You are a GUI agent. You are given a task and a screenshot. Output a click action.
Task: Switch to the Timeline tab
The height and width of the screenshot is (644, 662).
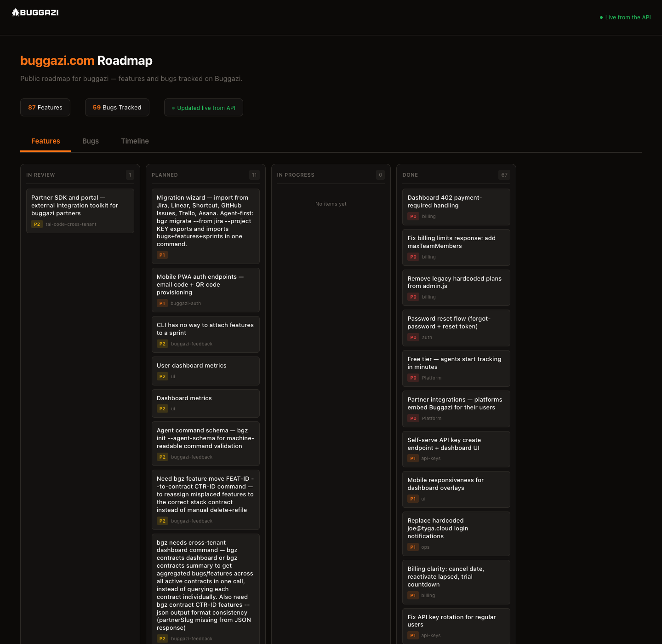(x=135, y=141)
